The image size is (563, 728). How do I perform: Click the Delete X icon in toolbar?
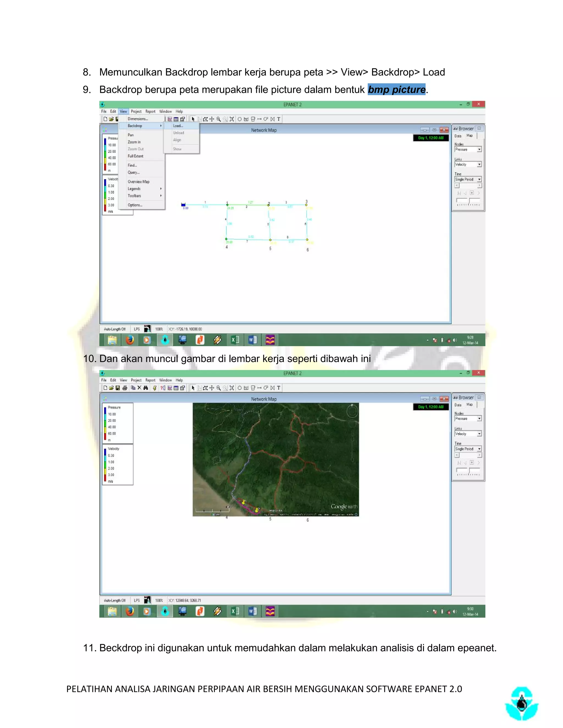point(139,388)
